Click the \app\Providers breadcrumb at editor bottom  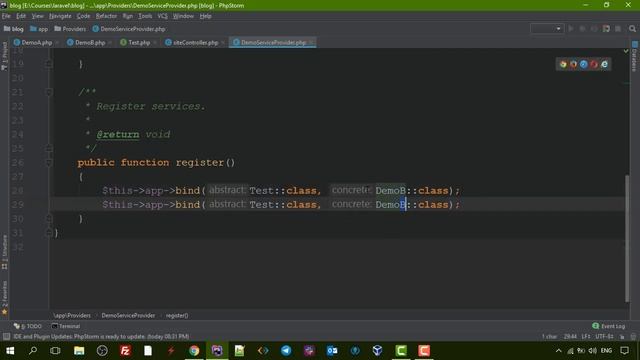pos(72,316)
